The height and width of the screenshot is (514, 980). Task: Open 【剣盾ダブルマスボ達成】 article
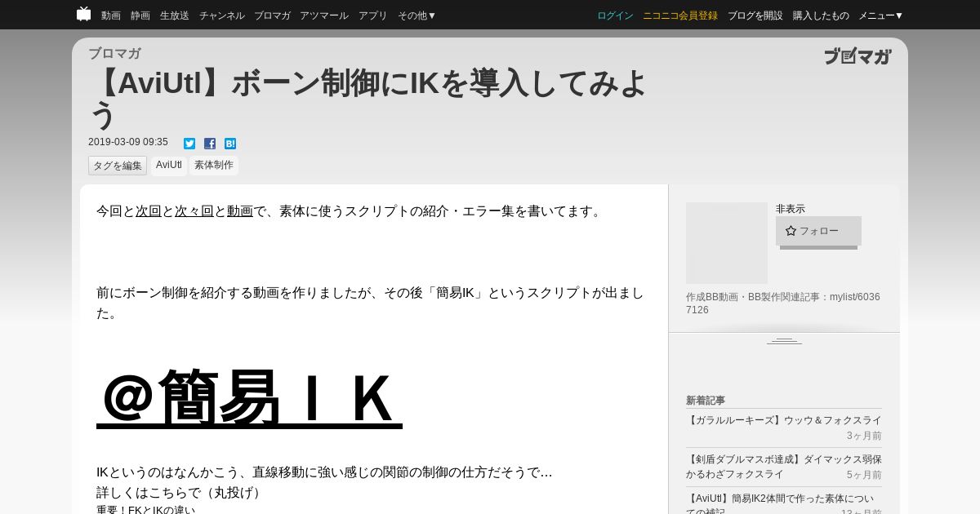[784, 467]
